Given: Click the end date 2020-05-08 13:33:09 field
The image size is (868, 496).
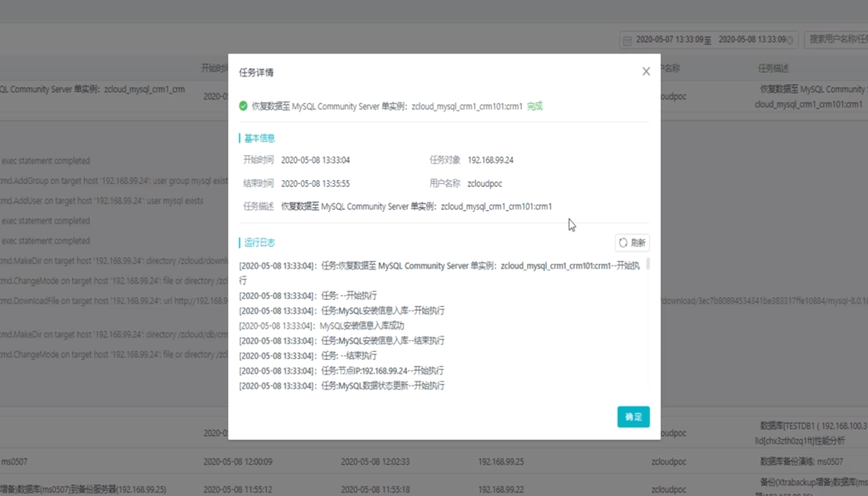Looking at the screenshot, I should pos(752,40).
